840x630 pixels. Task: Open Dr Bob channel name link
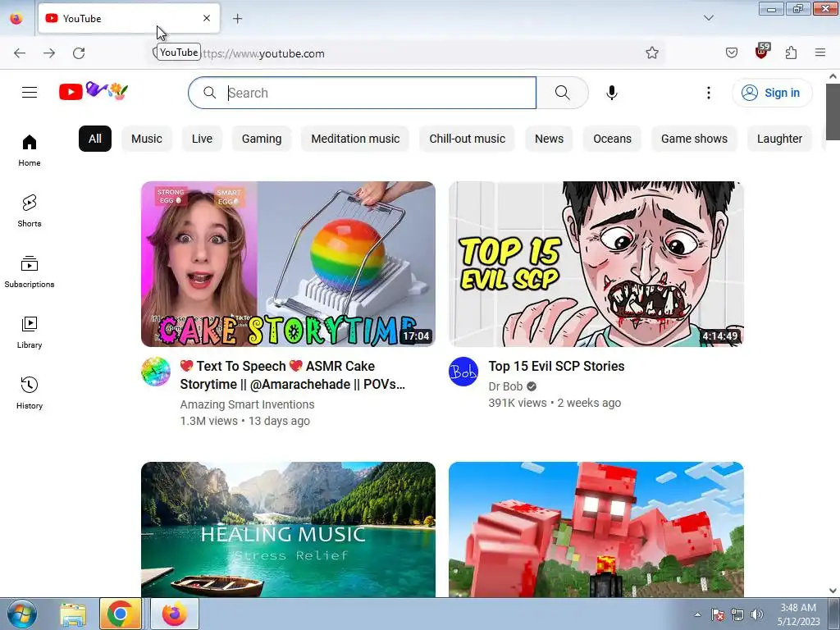point(505,386)
